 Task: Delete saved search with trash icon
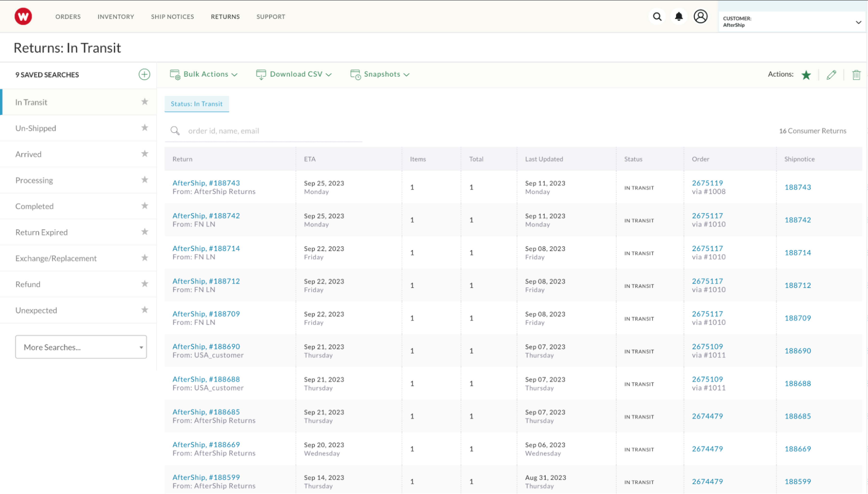tap(856, 75)
